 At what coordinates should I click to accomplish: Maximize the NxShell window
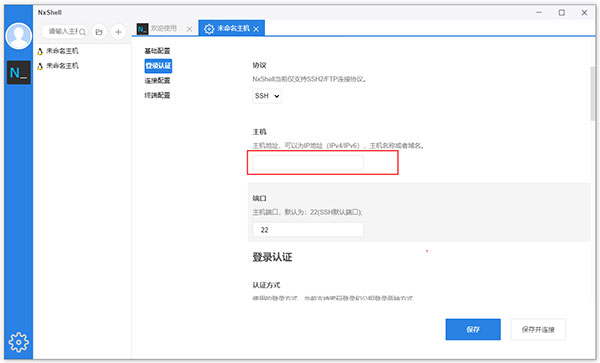(x=561, y=13)
